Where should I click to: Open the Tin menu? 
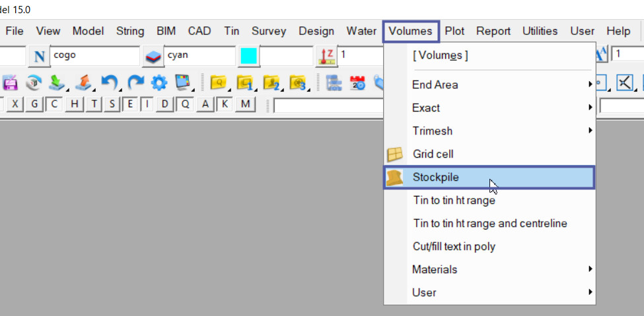click(x=232, y=31)
